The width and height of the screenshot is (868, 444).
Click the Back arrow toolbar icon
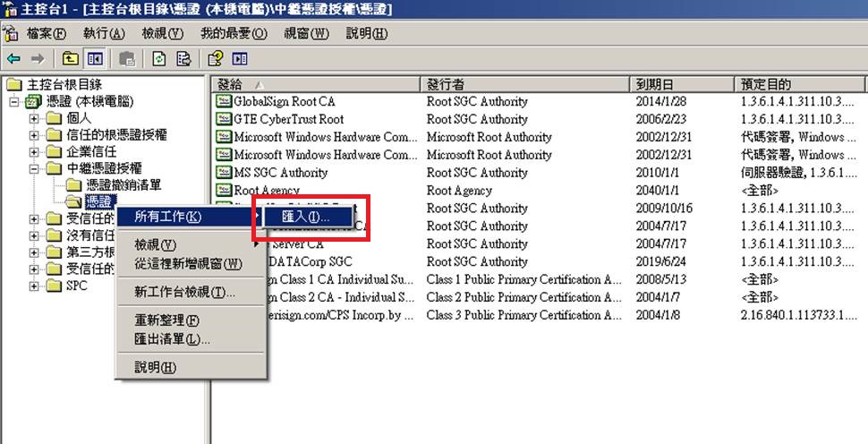[x=13, y=58]
